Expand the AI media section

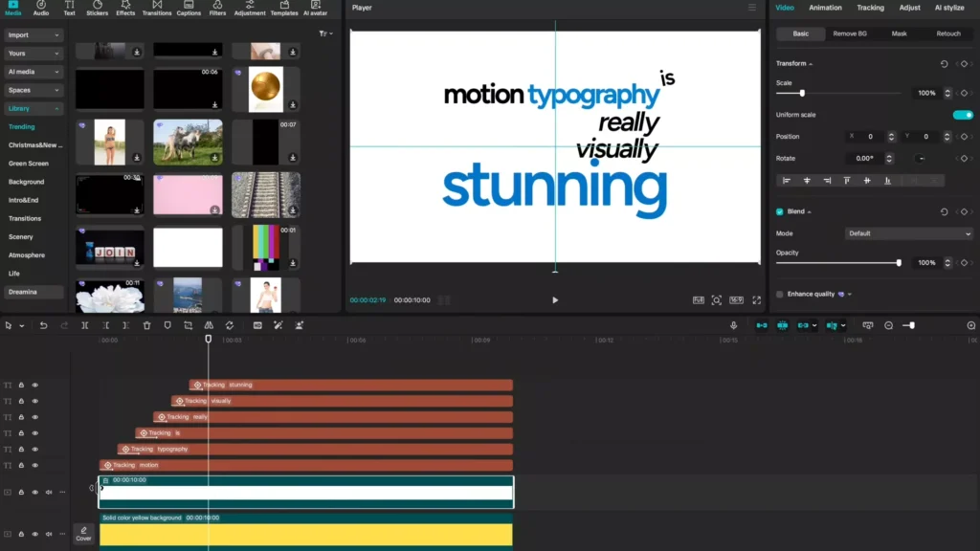33,72
